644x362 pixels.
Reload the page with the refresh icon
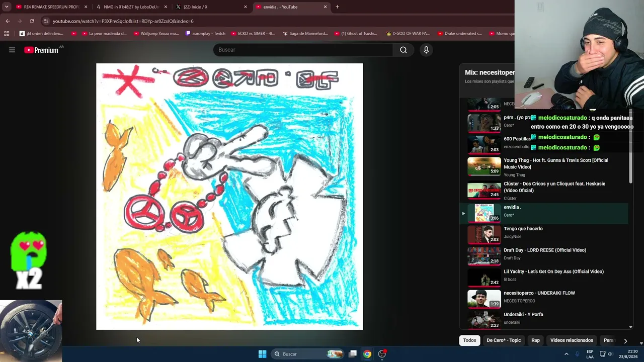32,21
